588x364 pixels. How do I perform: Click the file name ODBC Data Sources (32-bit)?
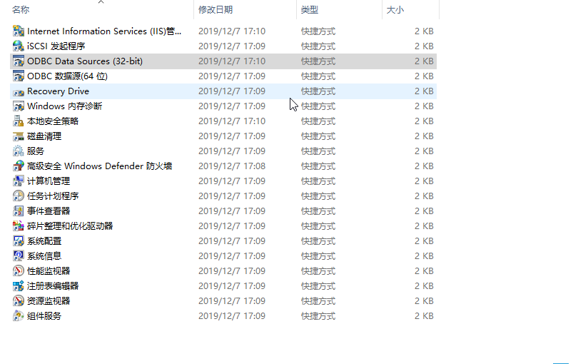(85, 61)
